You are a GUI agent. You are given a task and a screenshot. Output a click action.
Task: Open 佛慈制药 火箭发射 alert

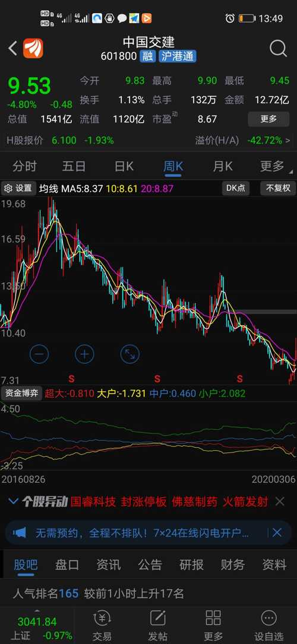click(220, 501)
